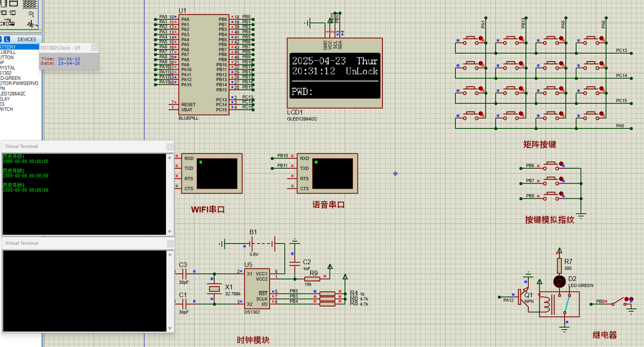The width and height of the screenshot is (644, 347).
Task: Select the X1 32.768k crystal component
Action: 214,289
